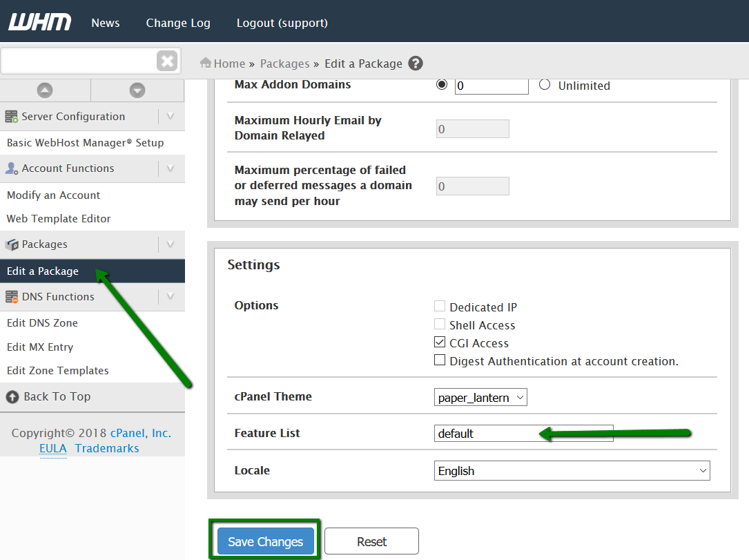The width and height of the screenshot is (749, 560).
Task: Open the help question mark icon
Action: point(416,64)
